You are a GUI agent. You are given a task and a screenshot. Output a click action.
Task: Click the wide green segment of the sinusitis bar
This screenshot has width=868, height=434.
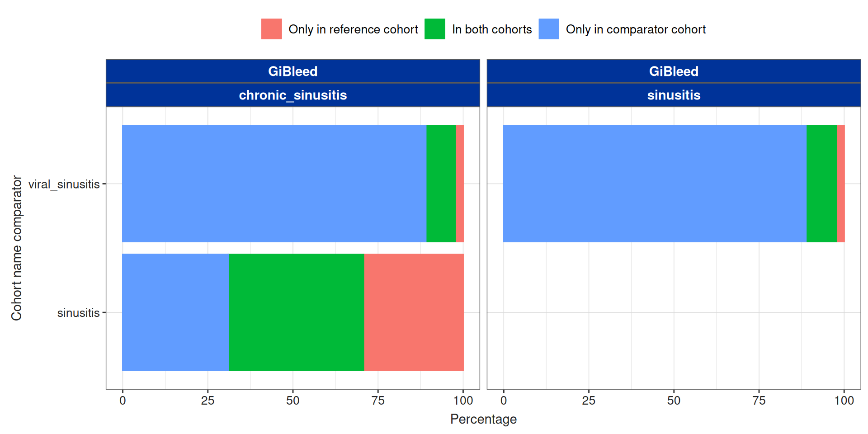tap(296, 312)
